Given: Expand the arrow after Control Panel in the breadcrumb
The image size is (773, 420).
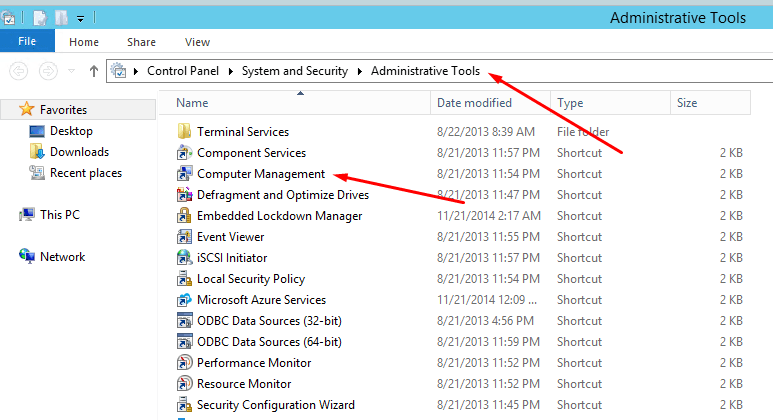Looking at the screenshot, I should (x=230, y=71).
